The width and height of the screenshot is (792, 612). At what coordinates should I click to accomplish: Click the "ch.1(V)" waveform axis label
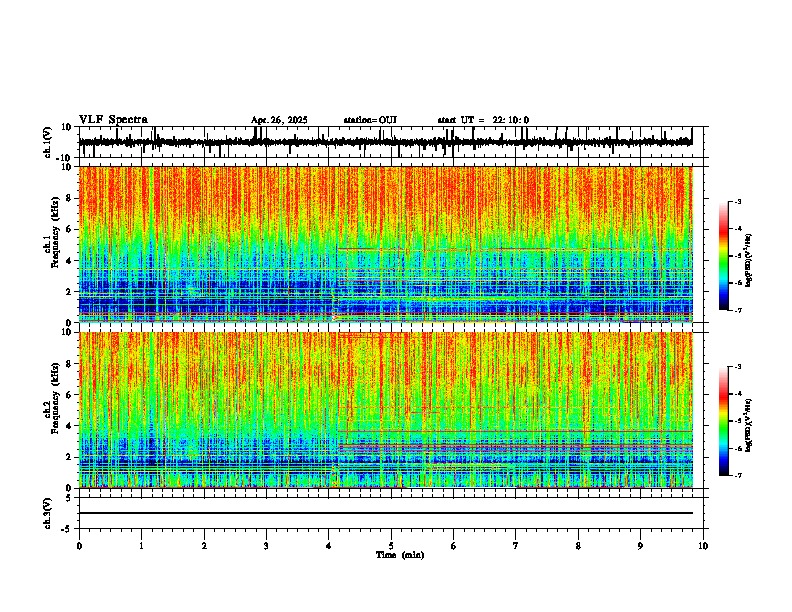[48, 142]
